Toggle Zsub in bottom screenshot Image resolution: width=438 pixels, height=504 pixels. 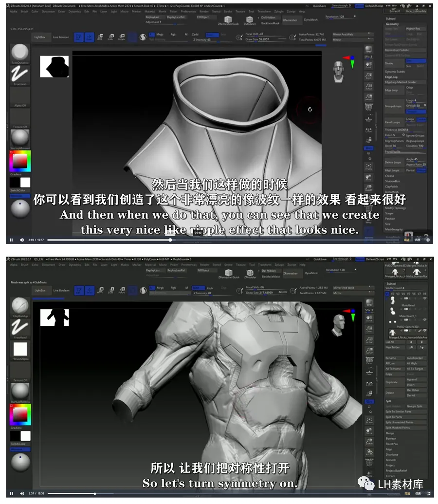210,288
